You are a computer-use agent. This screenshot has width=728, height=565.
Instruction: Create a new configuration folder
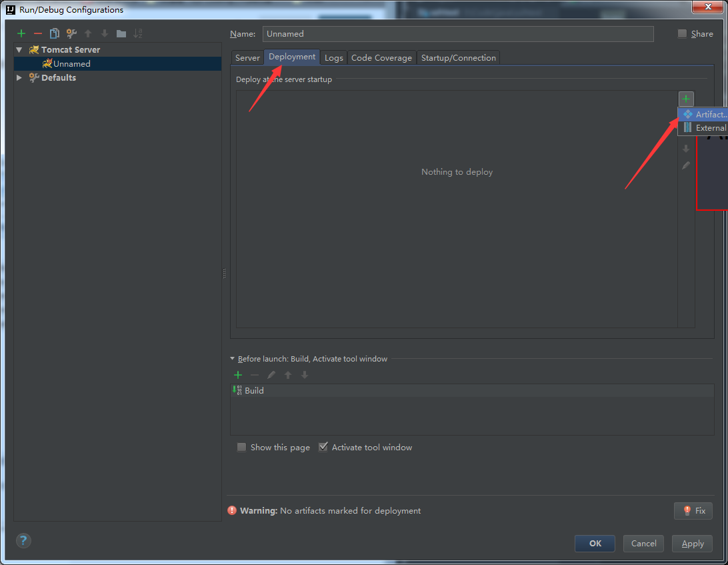coord(121,33)
